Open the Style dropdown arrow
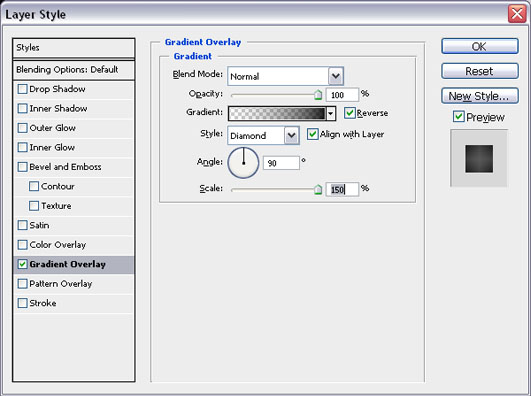 click(x=291, y=136)
